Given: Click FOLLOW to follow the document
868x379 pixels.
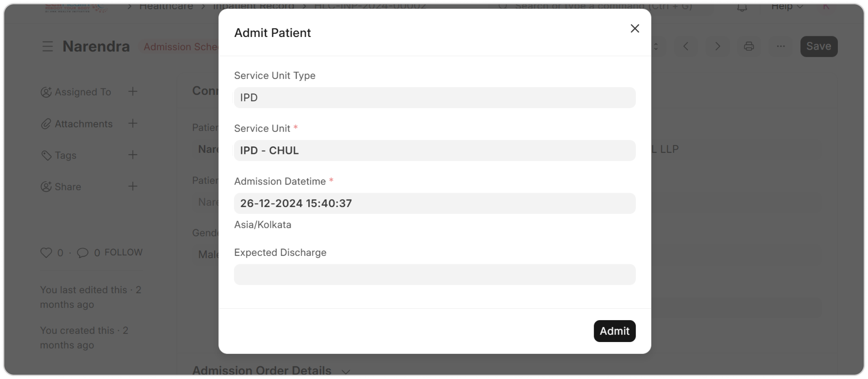Looking at the screenshot, I should click(123, 252).
